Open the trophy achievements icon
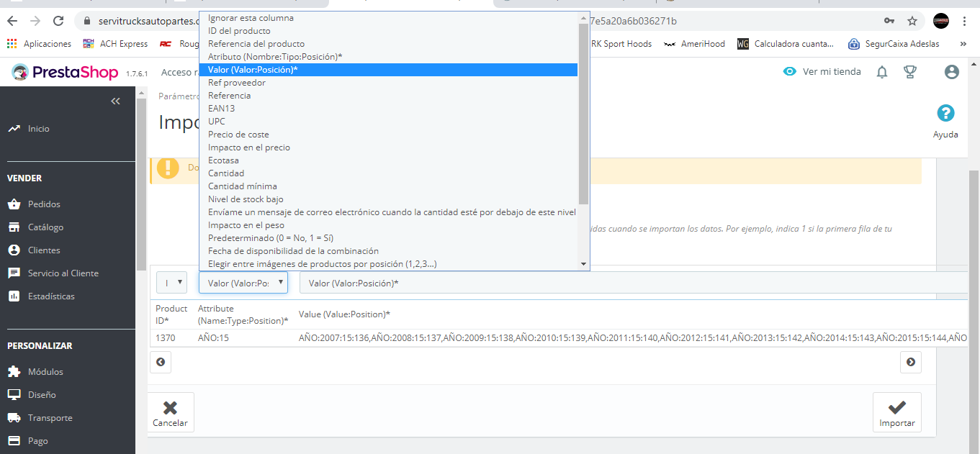The width and height of the screenshot is (980, 454). tap(910, 72)
